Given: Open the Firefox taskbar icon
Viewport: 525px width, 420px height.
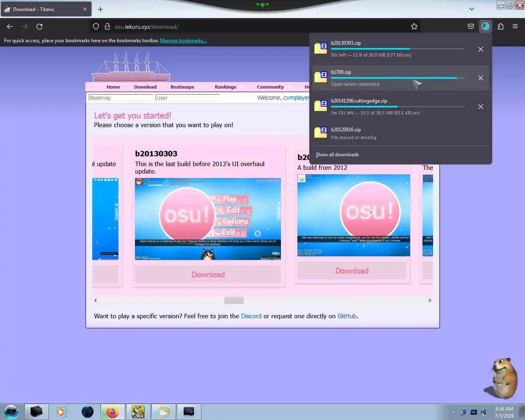Looking at the screenshot, I should (x=112, y=412).
